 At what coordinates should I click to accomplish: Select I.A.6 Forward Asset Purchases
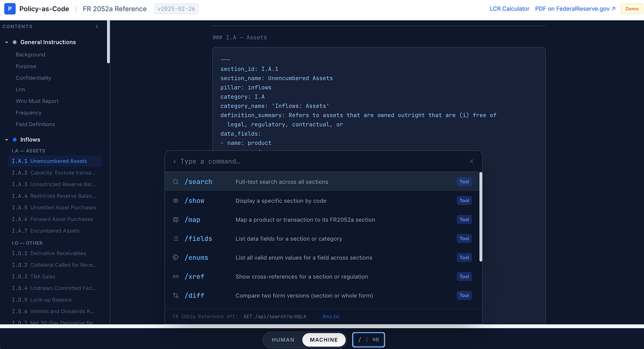(55, 219)
